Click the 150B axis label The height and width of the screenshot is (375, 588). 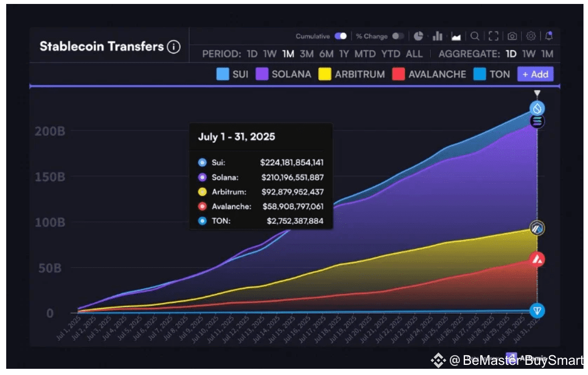(x=50, y=177)
